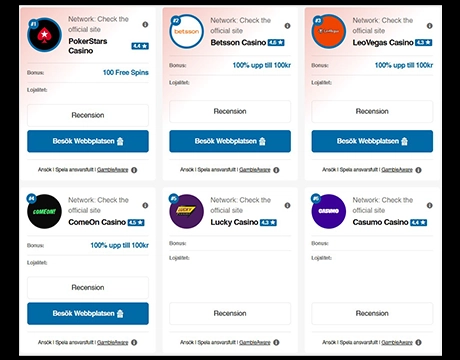Open Recension for Casumo Casino
The height and width of the screenshot is (360, 460).
point(372,313)
